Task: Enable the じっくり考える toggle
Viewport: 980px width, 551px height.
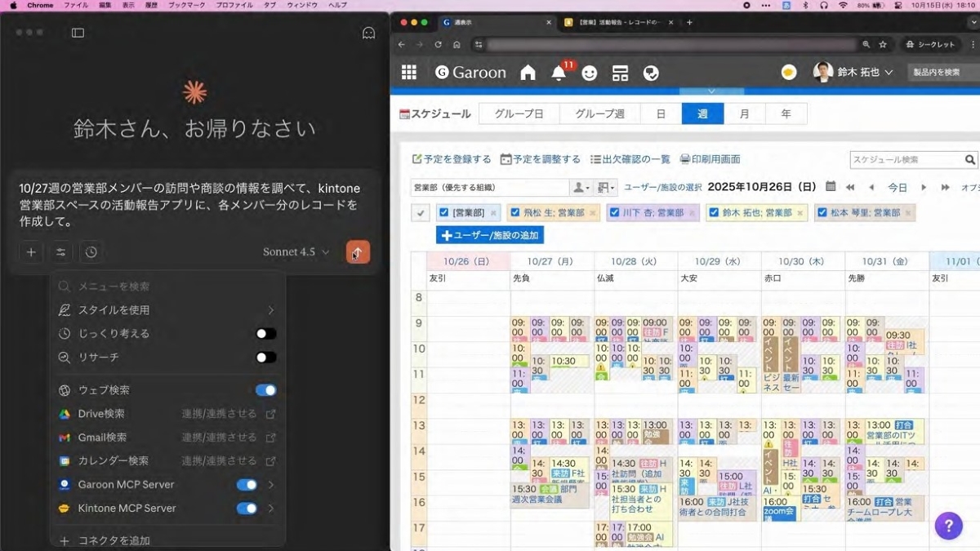Action: (x=265, y=334)
